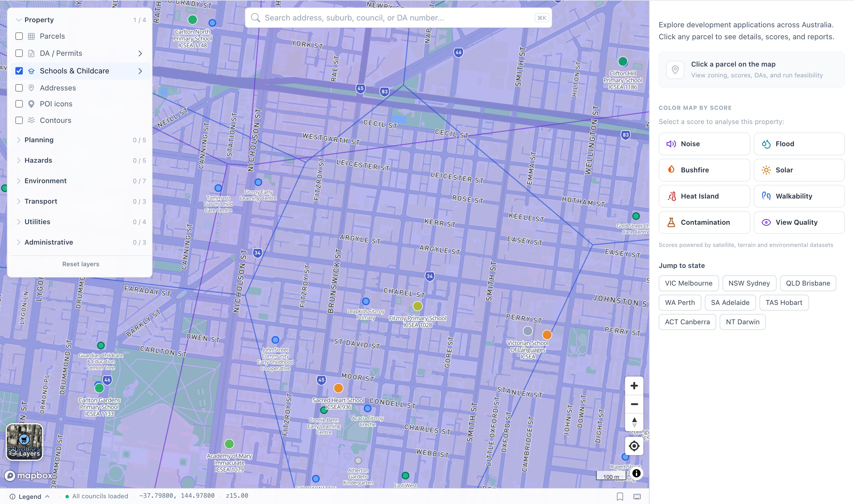Click the Fitzroy Early Learning Centre marker
This screenshot has width=854, height=504.
[258, 182]
